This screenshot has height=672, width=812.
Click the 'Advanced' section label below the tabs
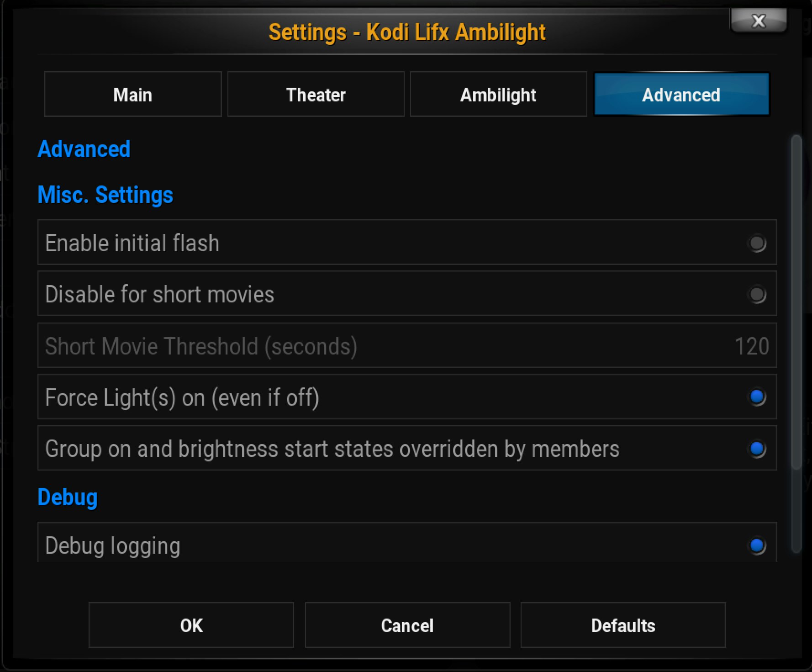pos(84,149)
